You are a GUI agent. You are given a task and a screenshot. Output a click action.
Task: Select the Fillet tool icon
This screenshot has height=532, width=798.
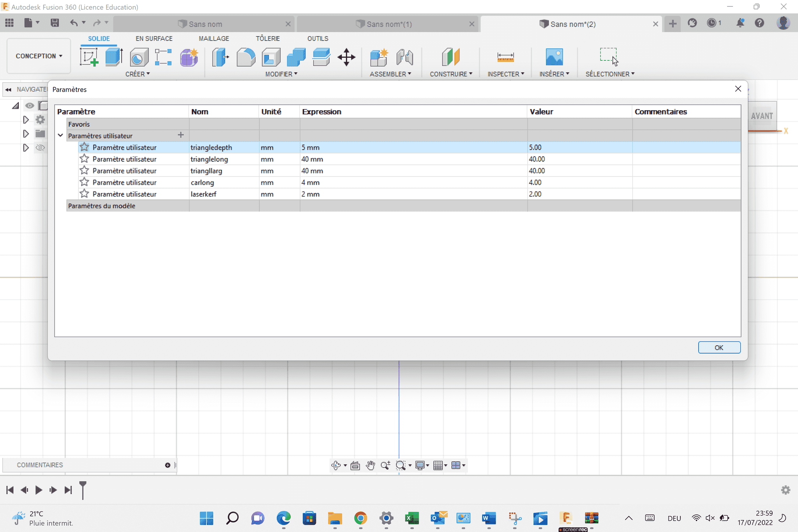246,57
